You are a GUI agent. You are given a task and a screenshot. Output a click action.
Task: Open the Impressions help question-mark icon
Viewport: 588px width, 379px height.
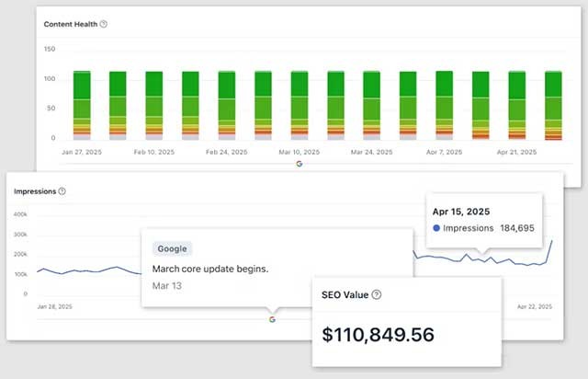pyautogui.click(x=62, y=191)
